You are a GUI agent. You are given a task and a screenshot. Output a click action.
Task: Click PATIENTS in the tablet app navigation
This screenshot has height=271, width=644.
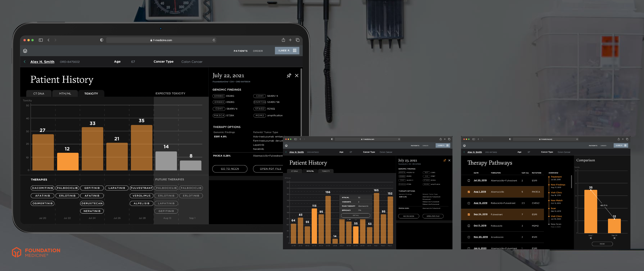point(241,51)
